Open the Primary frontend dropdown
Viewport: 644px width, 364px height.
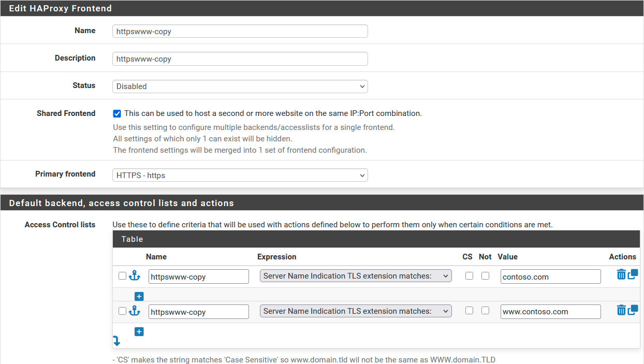240,176
